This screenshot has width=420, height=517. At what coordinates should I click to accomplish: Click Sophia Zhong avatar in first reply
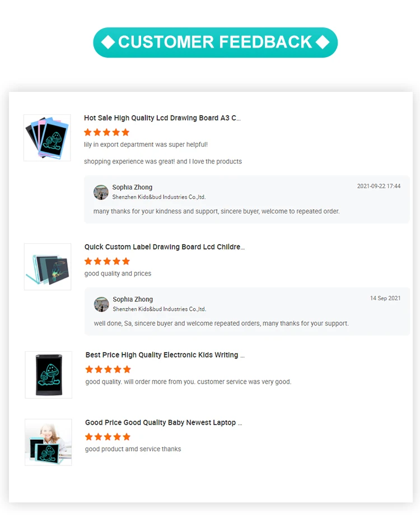(101, 192)
